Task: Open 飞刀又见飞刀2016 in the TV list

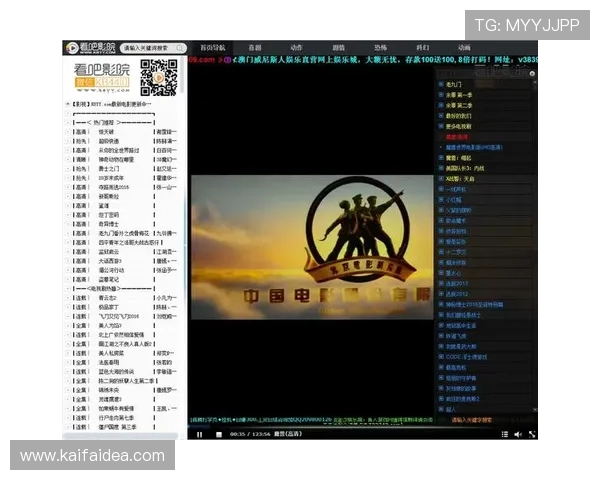Action: pyautogui.click(x=119, y=316)
